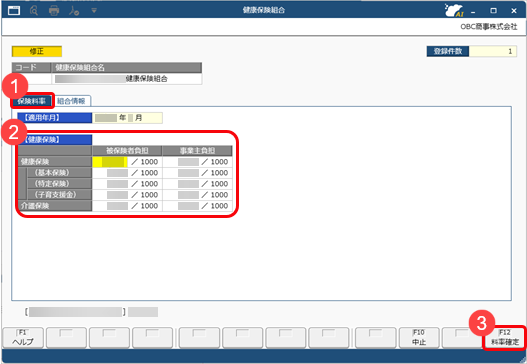Click the 適用年月 year field
The image size is (527, 364).
point(106,118)
